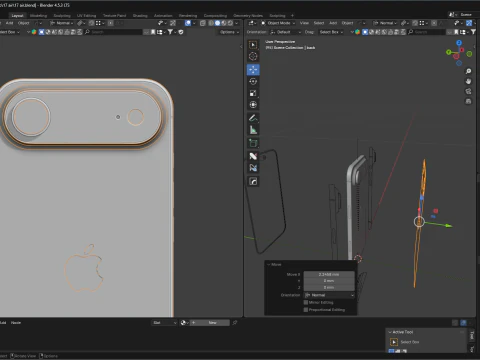The height and width of the screenshot is (360, 480).
Task: Open the Options dropdown in left viewport
Action: click(x=229, y=32)
